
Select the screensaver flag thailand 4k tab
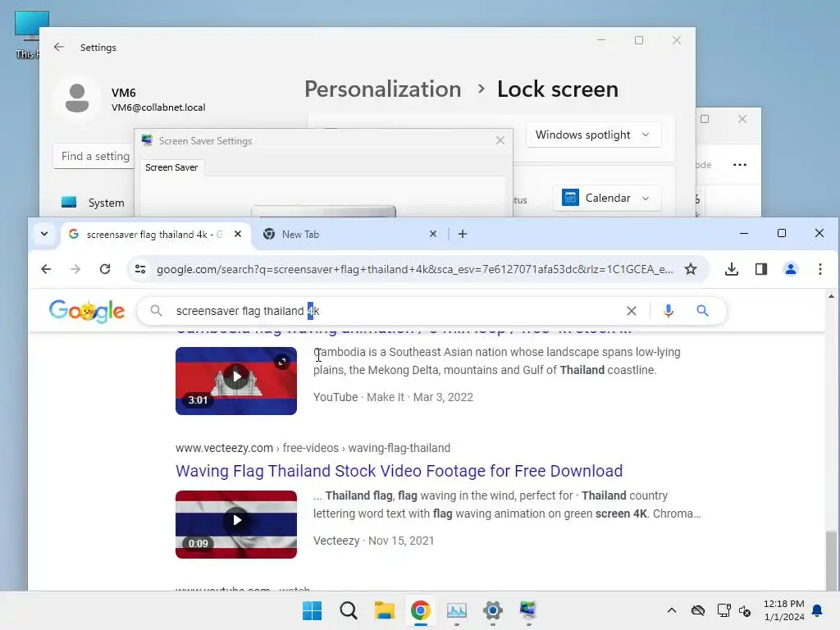tap(155, 234)
